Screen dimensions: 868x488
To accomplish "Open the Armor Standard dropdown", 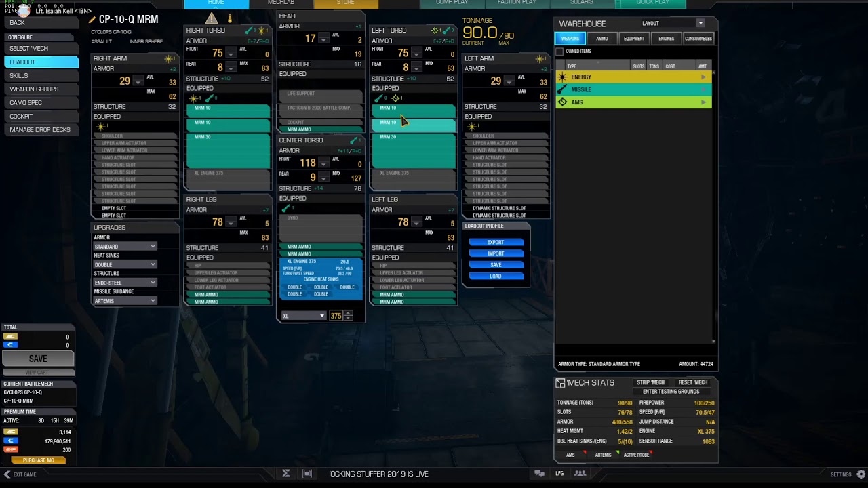I will point(125,247).
